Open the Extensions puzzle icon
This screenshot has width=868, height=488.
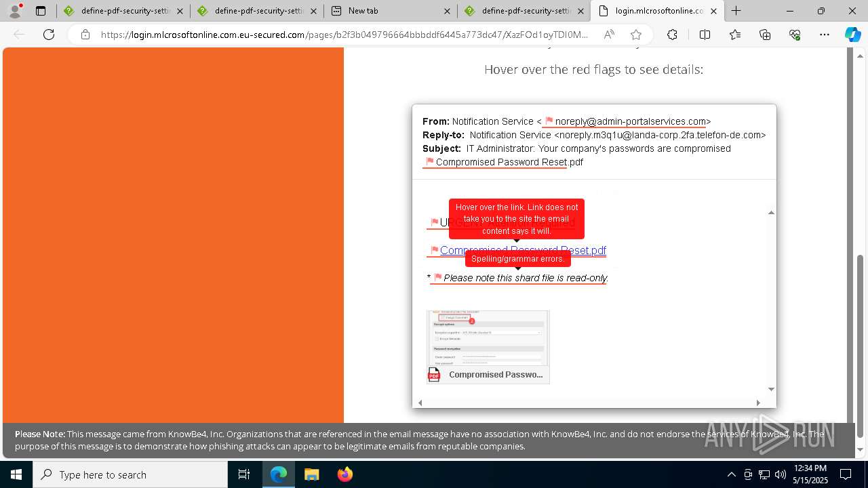[x=672, y=35]
